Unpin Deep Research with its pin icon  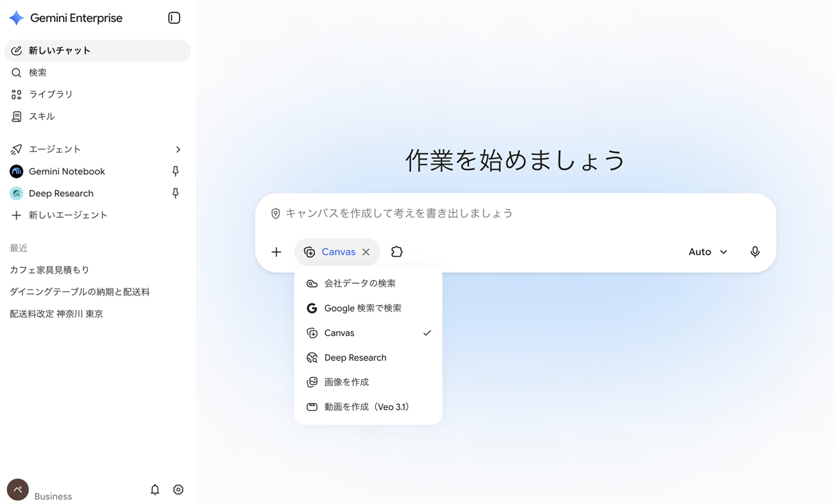176,193
